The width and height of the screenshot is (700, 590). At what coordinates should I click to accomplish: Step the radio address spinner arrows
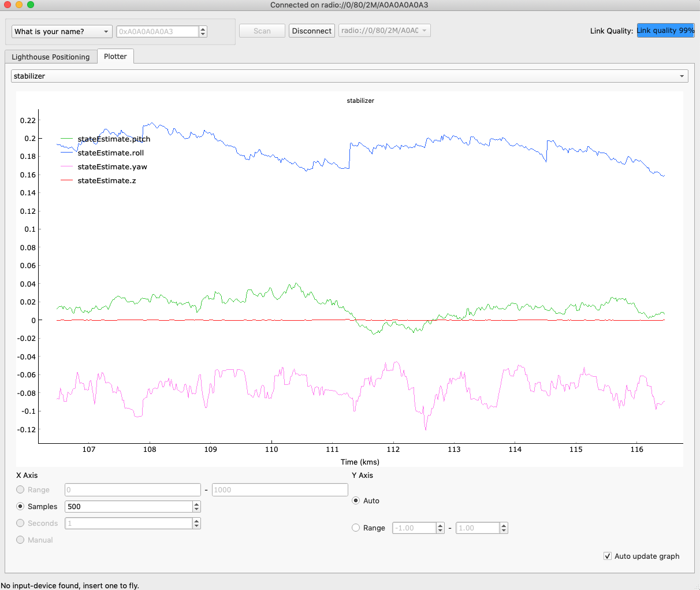tap(203, 31)
